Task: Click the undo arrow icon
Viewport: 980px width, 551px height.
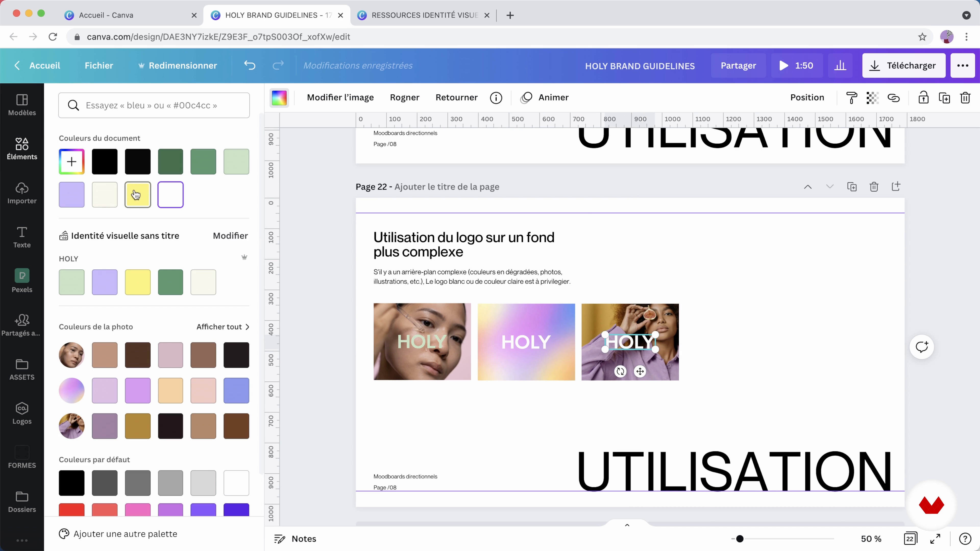Action: [250, 65]
